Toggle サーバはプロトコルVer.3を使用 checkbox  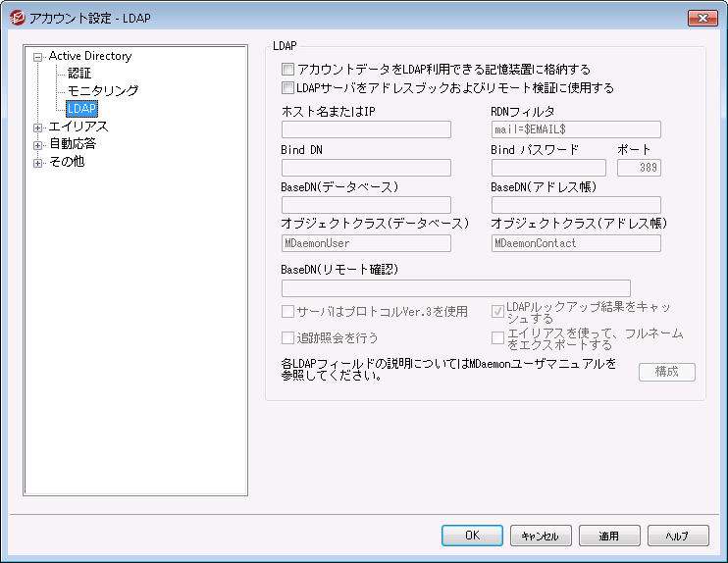pyautogui.click(x=287, y=311)
